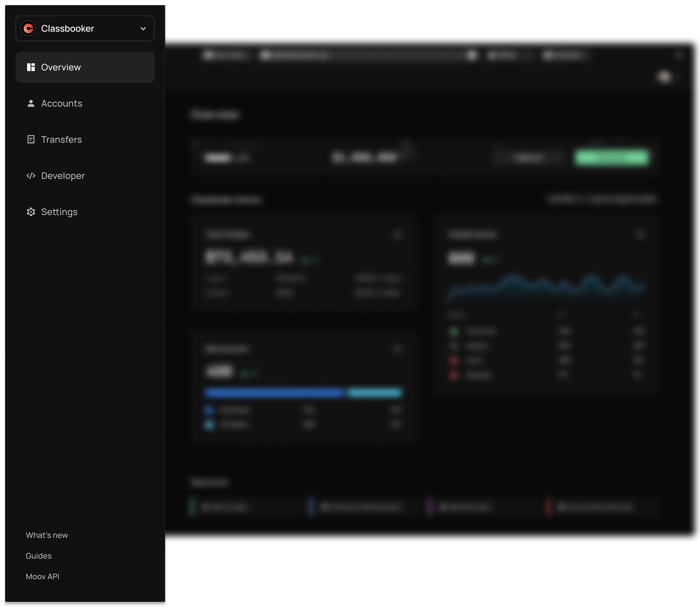This screenshot has width=700, height=607.
Task: Click the Settings gear icon
Action: coord(31,212)
